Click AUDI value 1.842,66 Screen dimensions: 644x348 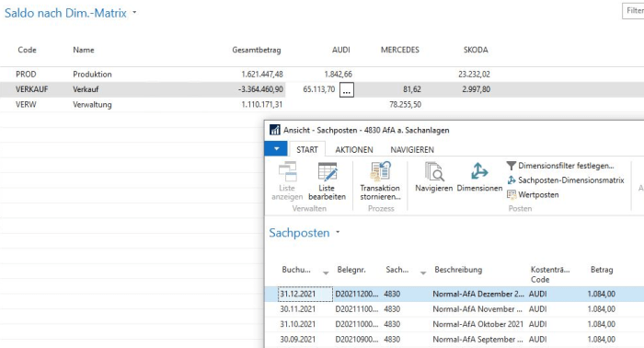point(338,75)
